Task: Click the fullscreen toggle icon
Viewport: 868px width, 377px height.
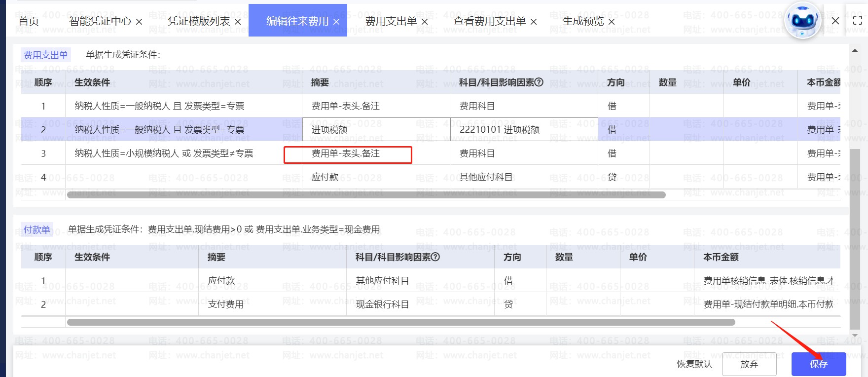Action: click(x=858, y=21)
